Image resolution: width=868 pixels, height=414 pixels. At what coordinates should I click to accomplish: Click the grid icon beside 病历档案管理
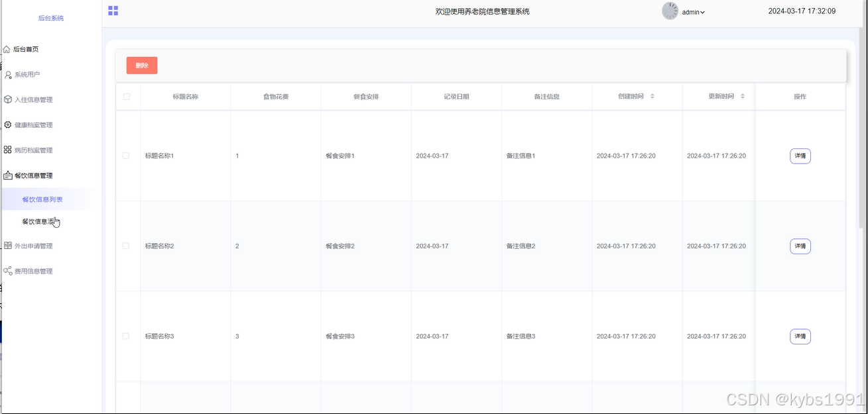(x=8, y=150)
